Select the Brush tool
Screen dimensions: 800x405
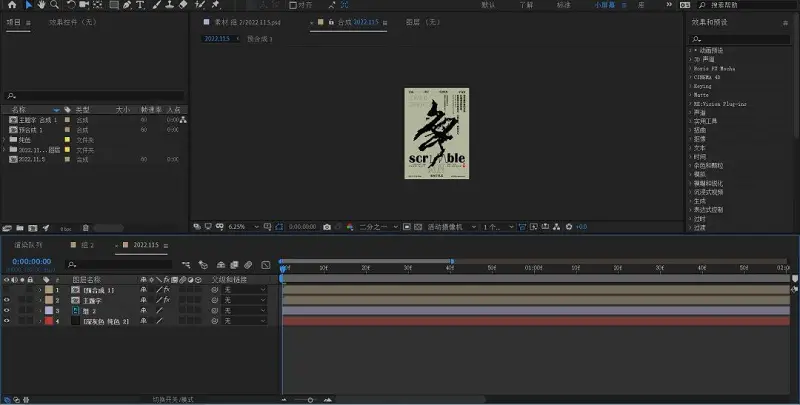(157, 5)
